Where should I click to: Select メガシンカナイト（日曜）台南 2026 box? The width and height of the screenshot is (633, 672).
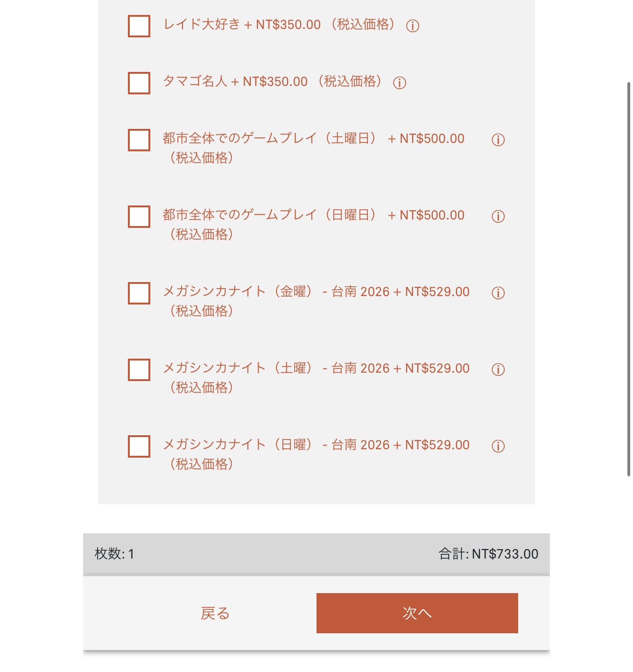click(139, 446)
